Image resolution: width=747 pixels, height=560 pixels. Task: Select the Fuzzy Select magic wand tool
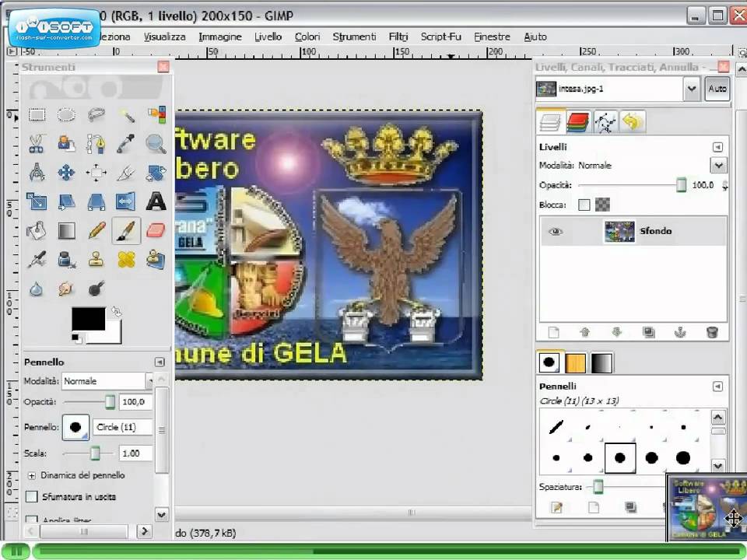tap(126, 115)
